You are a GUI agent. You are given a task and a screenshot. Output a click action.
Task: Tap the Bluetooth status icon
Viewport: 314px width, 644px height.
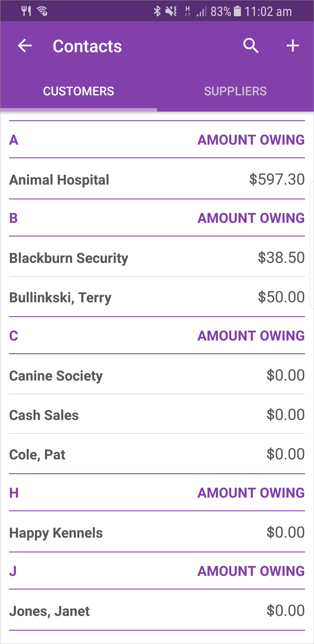pyautogui.click(x=157, y=12)
